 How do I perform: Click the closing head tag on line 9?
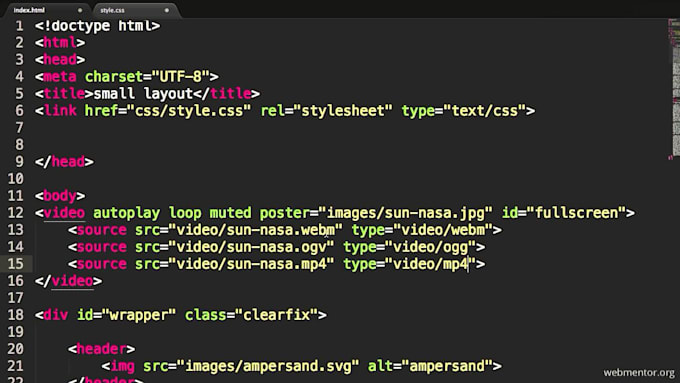coord(64,162)
